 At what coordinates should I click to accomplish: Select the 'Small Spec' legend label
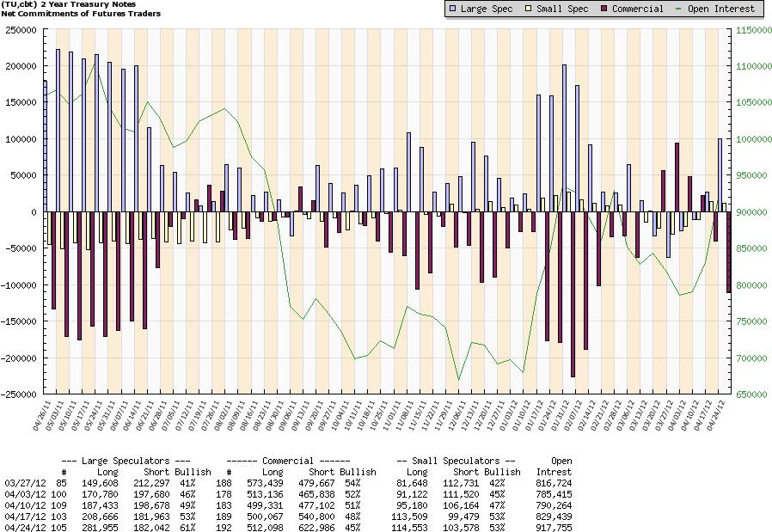click(562, 9)
